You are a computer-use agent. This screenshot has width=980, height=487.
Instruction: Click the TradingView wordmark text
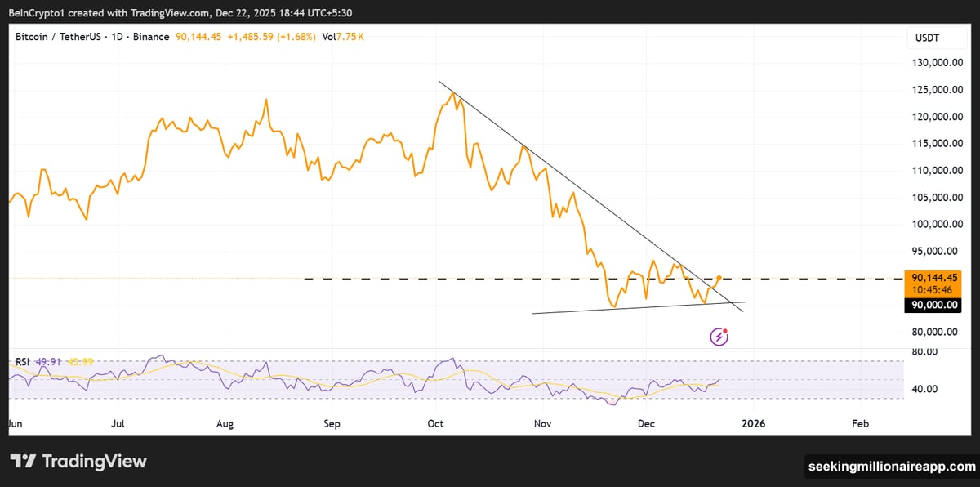coord(94,462)
